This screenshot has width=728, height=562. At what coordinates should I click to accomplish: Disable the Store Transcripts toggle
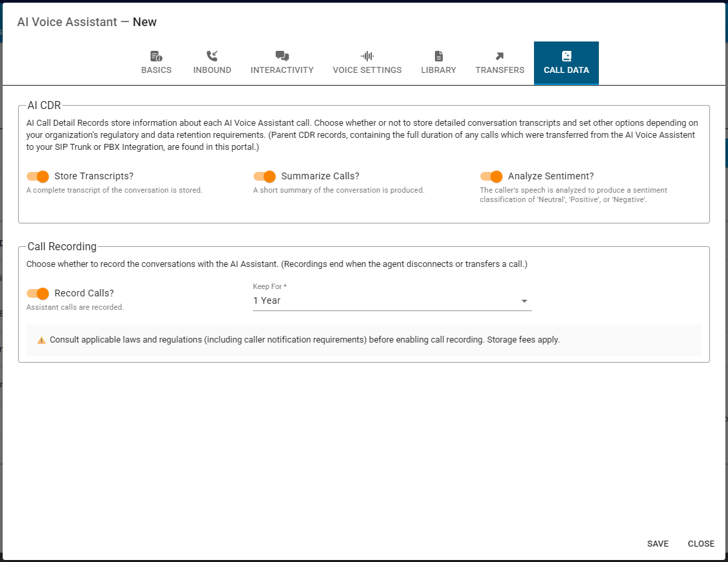[x=37, y=177]
